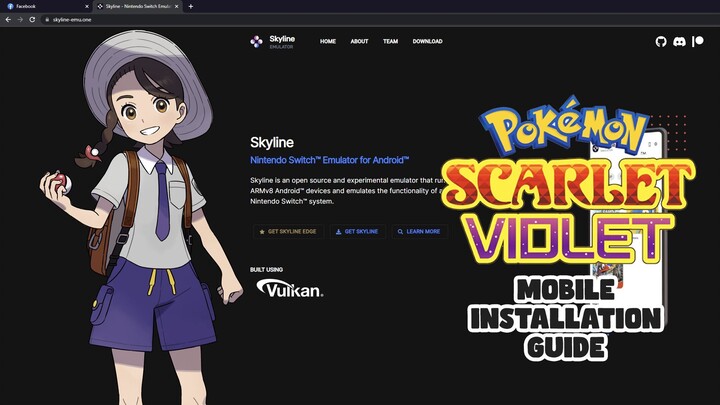Open the ABOUT nav item
The height and width of the screenshot is (405, 720).
click(359, 41)
